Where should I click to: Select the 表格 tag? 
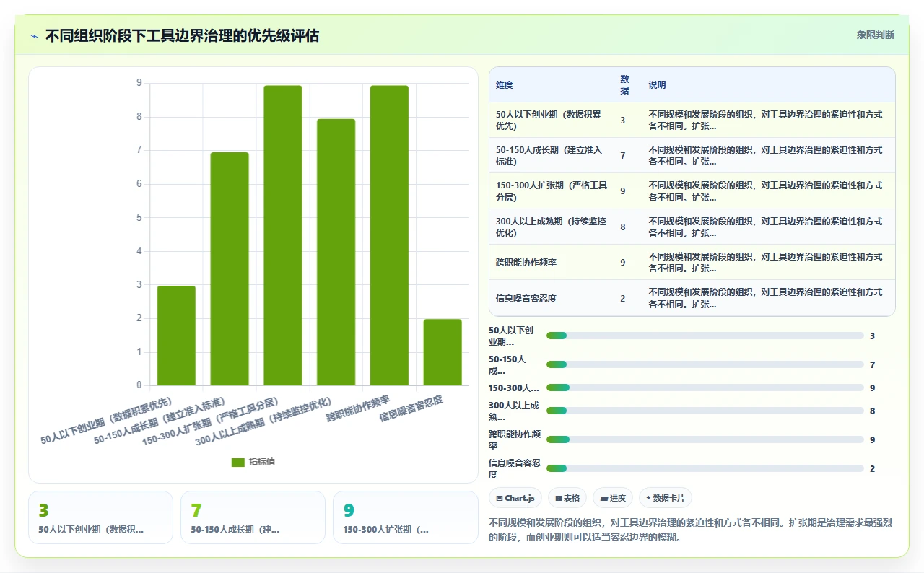(567, 498)
